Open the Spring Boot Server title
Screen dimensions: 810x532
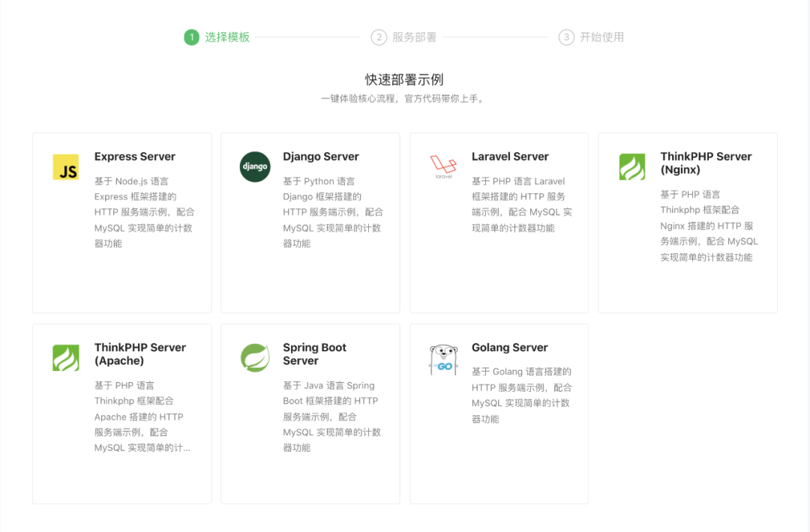pos(314,354)
